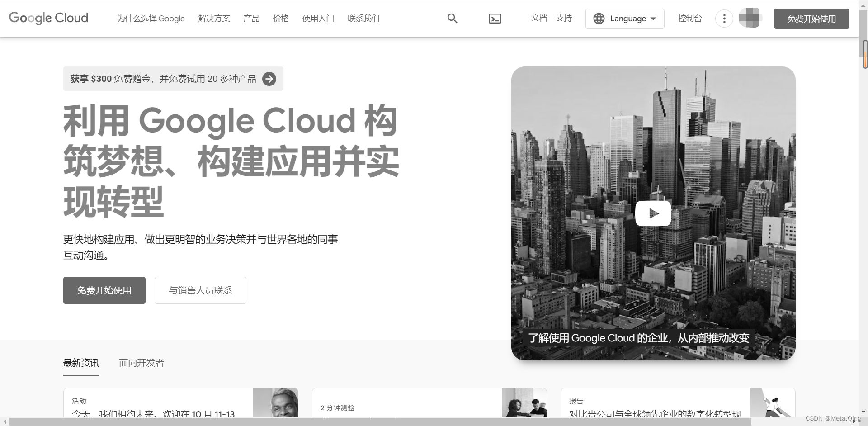
Task: Open 为什么选择 Google menu
Action: point(151,19)
